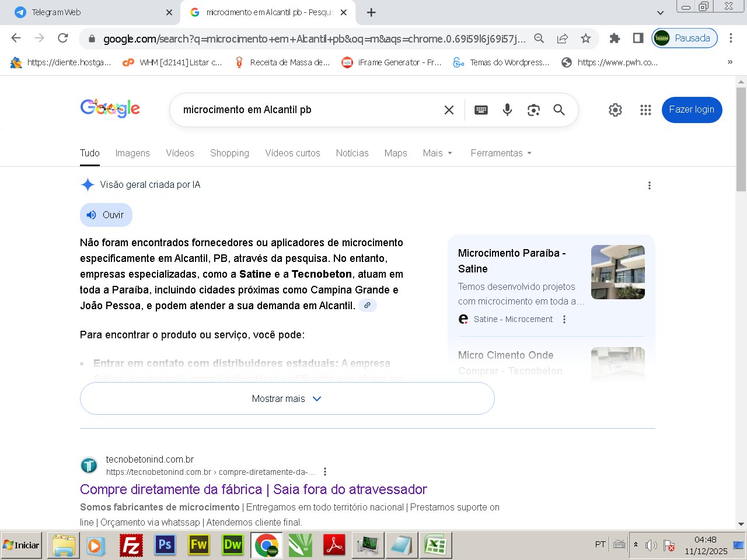Screen dimensions: 747x560
Task: Switch to the Imagens tab
Action: point(132,153)
